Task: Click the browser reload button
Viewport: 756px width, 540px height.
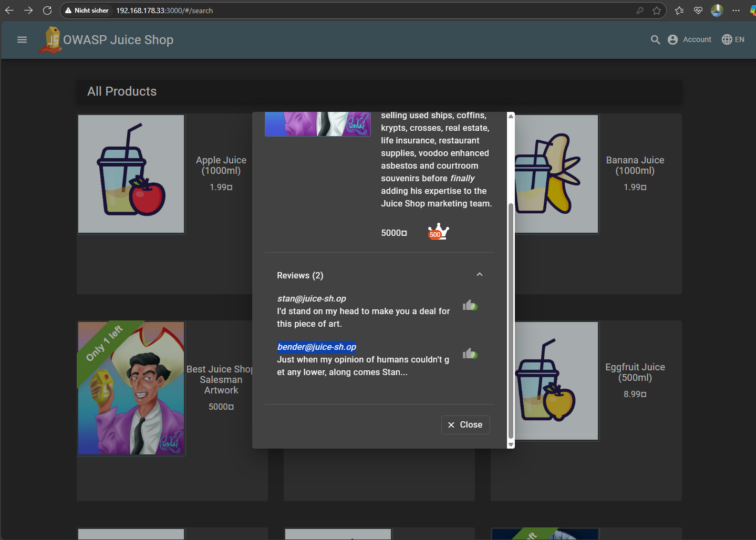Action: (x=47, y=11)
